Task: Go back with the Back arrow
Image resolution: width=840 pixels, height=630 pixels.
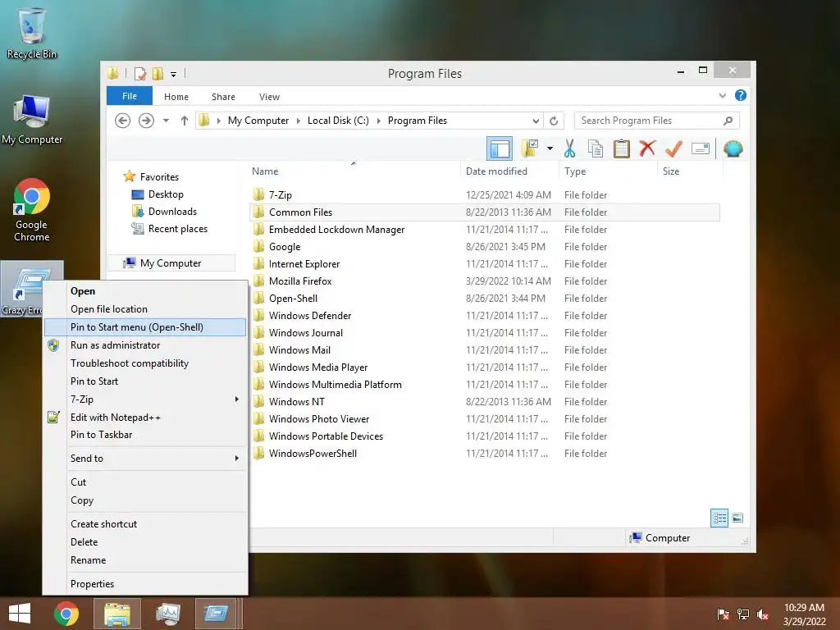Action: (x=123, y=121)
